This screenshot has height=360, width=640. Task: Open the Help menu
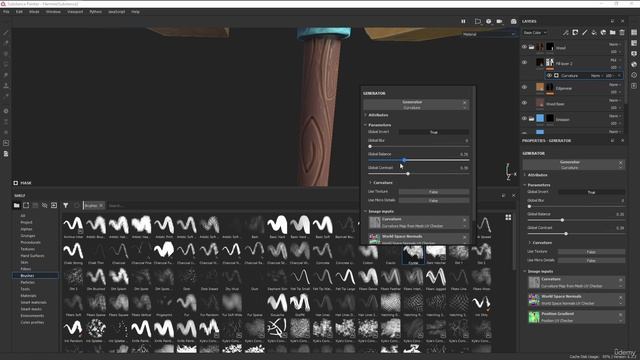point(136,12)
